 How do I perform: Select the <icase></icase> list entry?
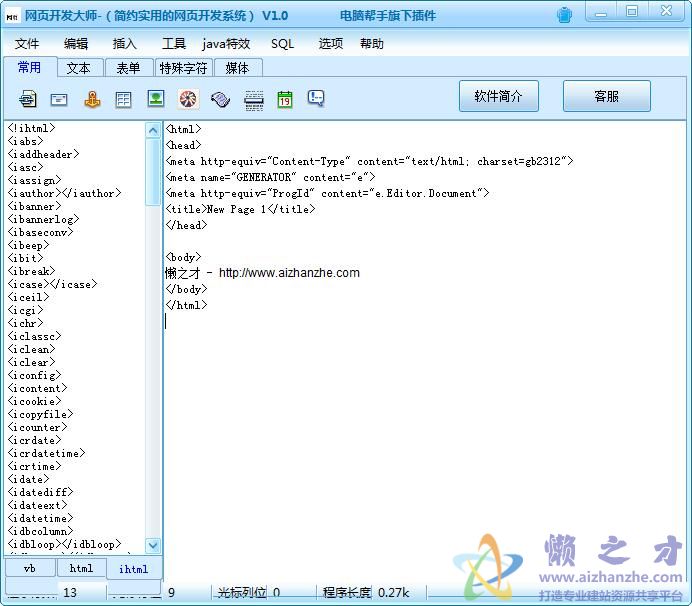click(x=53, y=284)
